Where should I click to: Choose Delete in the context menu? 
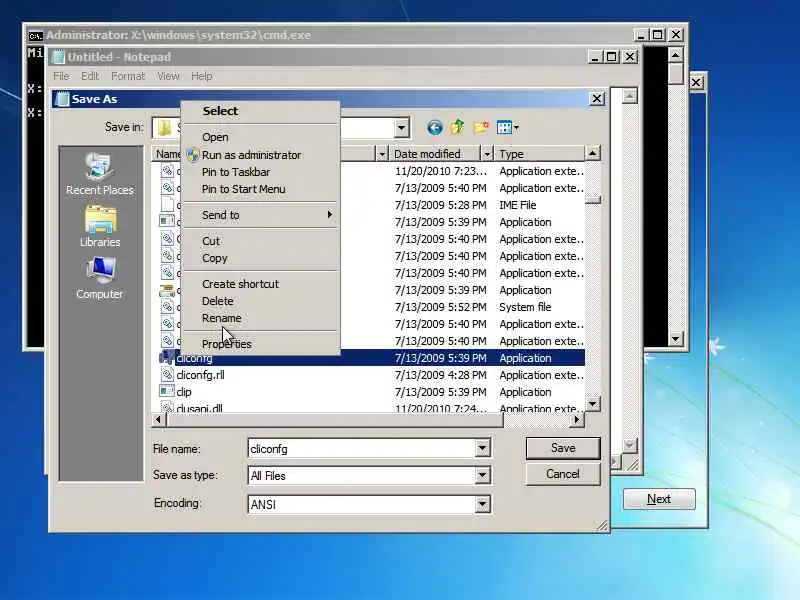217,301
